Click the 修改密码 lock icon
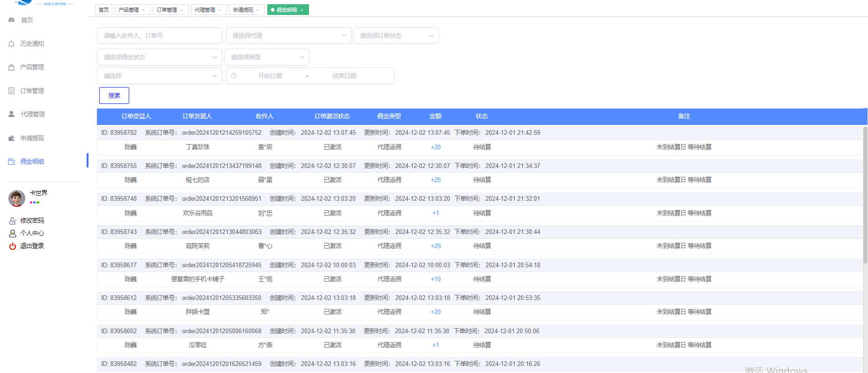 [x=13, y=220]
